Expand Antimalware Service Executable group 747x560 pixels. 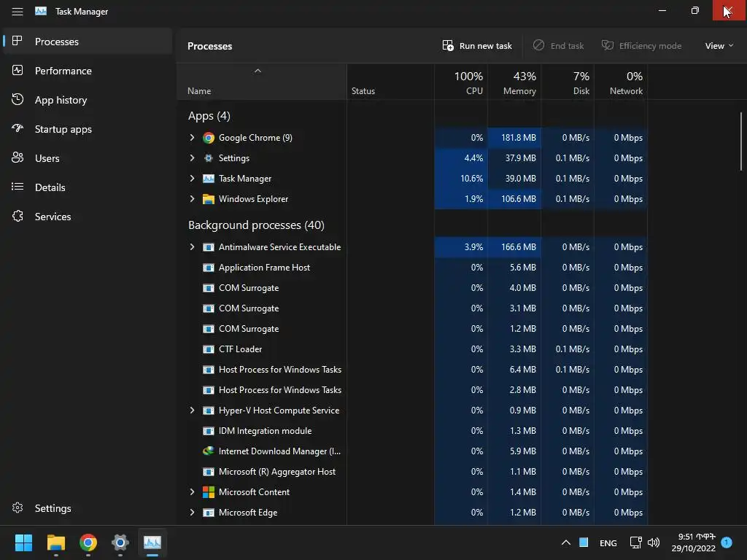click(192, 247)
